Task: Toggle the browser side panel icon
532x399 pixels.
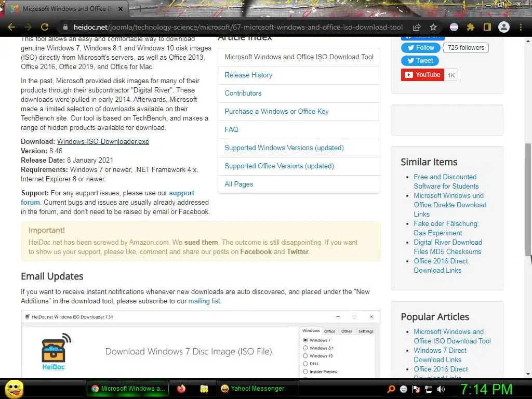Action: tap(487, 27)
